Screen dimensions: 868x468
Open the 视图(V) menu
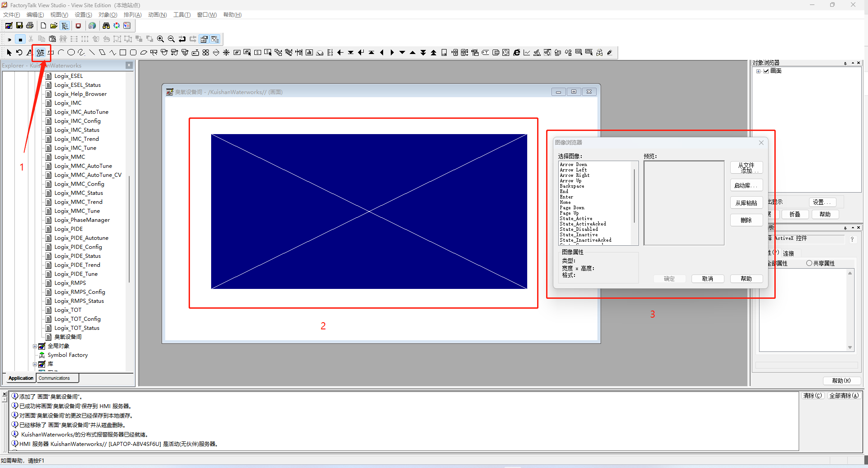pos(59,15)
